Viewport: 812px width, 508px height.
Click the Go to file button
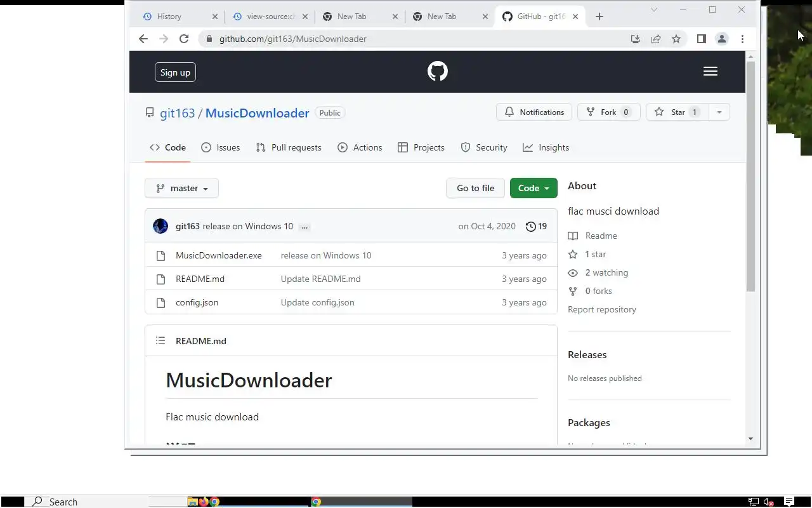pos(475,188)
